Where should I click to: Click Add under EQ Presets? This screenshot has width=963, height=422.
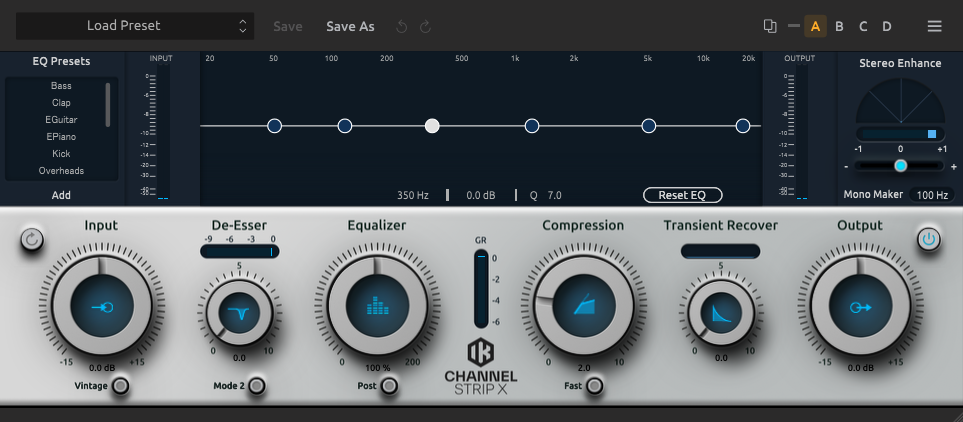click(x=61, y=195)
